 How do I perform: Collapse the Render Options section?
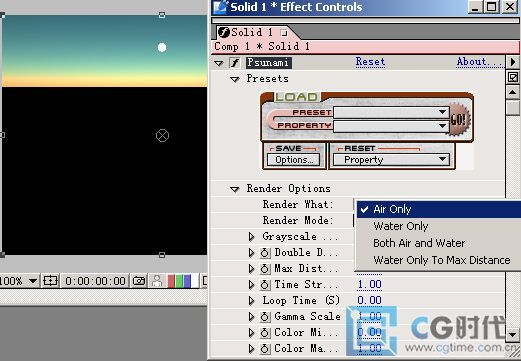pyautogui.click(x=235, y=189)
